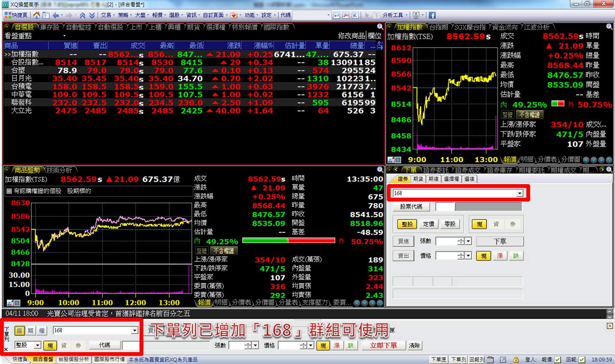This screenshot has width=615, height=364.
Task: Click the blue back arrow icon
Action: (x=56, y=15)
